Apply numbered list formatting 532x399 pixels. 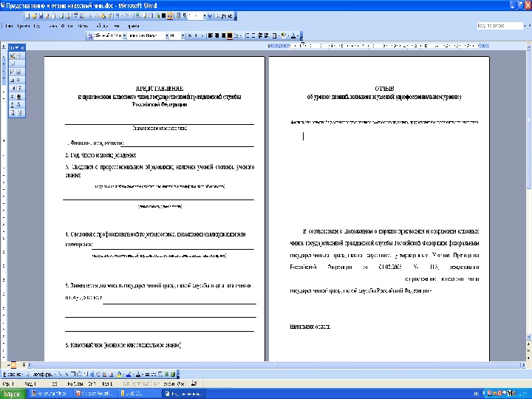(x=247, y=35)
